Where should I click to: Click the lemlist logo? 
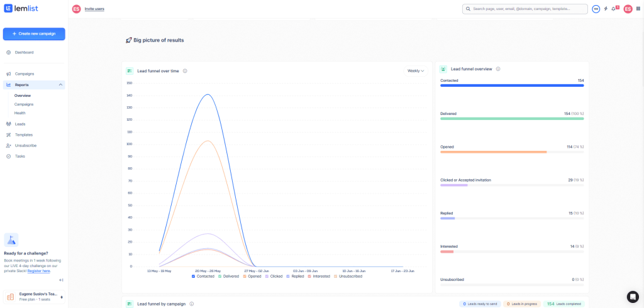pyautogui.click(x=21, y=8)
